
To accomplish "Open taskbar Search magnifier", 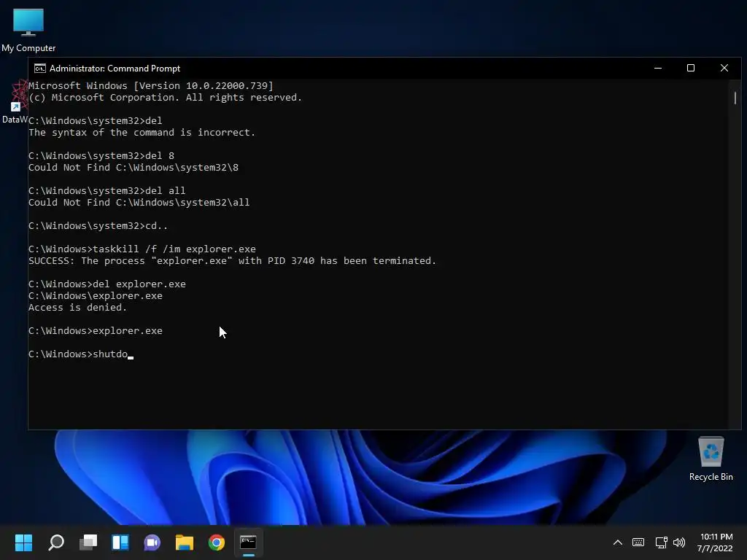I will coord(56,542).
